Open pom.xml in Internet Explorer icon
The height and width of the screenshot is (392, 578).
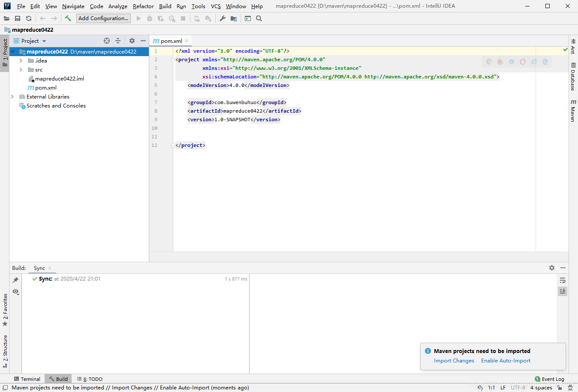pyautogui.click(x=534, y=62)
